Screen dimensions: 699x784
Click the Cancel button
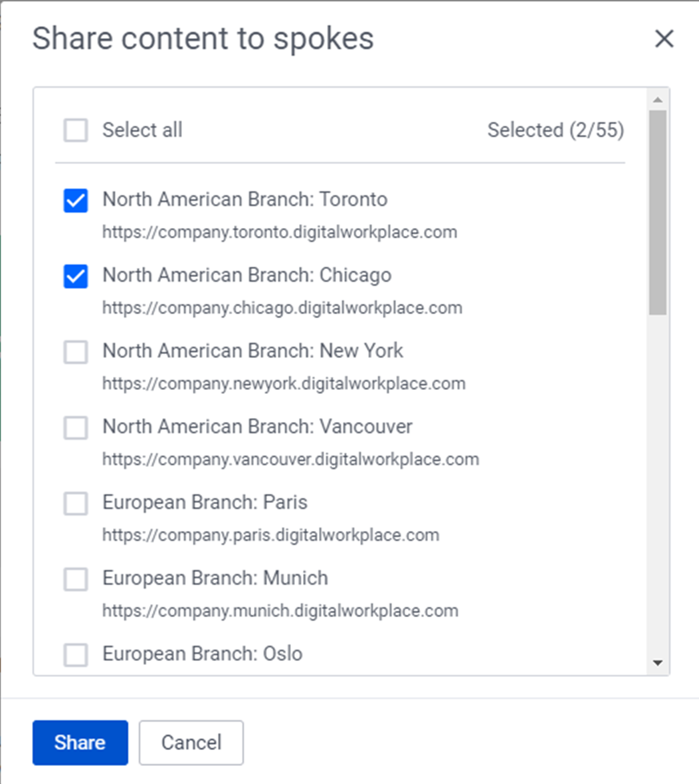[x=191, y=742]
